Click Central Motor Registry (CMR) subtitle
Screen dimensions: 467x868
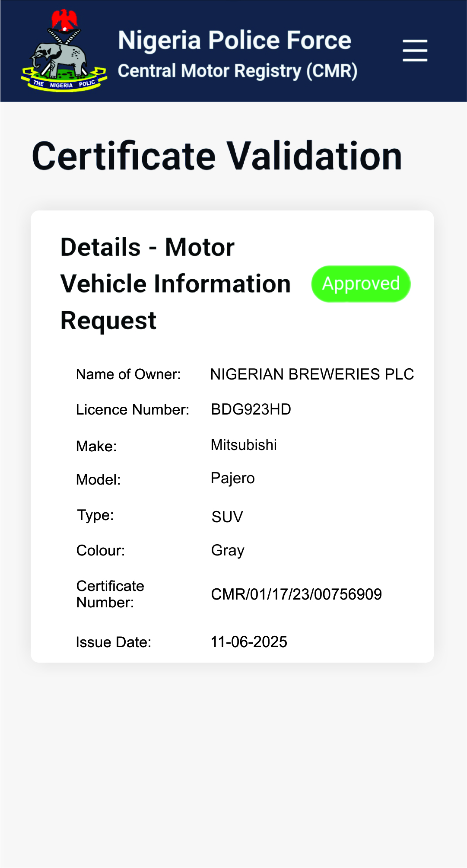click(x=237, y=71)
